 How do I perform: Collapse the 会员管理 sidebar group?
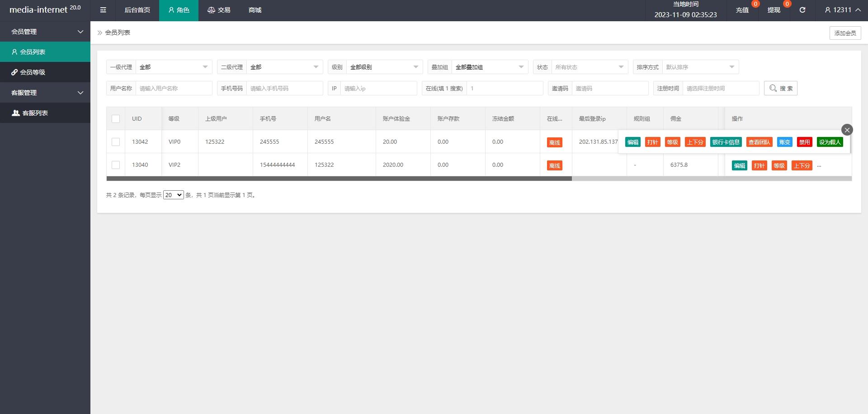(x=45, y=32)
